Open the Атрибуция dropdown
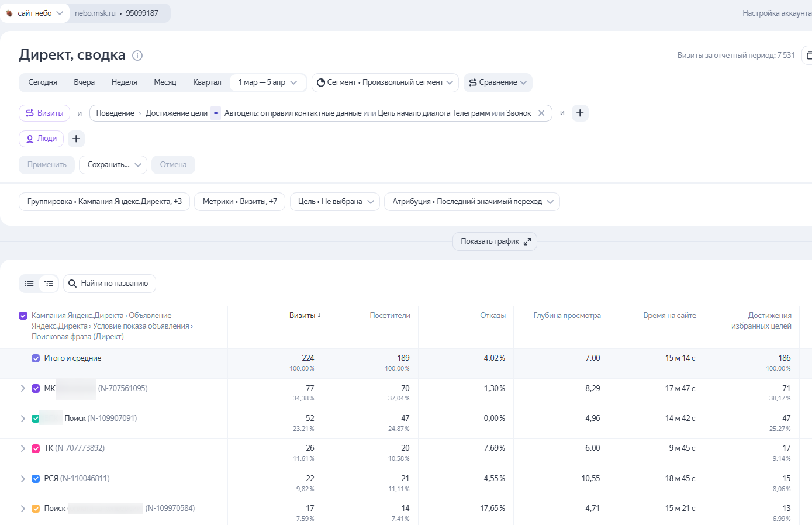 [x=472, y=202]
